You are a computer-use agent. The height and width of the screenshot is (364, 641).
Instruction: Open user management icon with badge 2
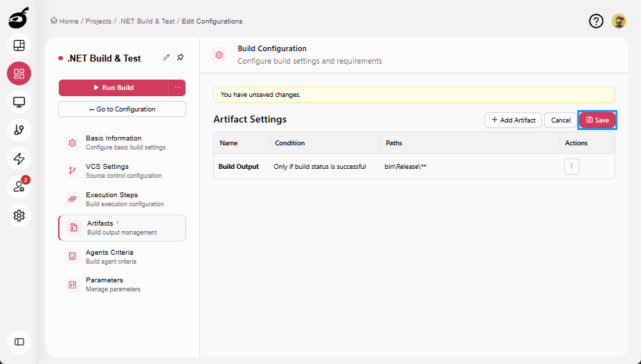(x=19, y=187)
